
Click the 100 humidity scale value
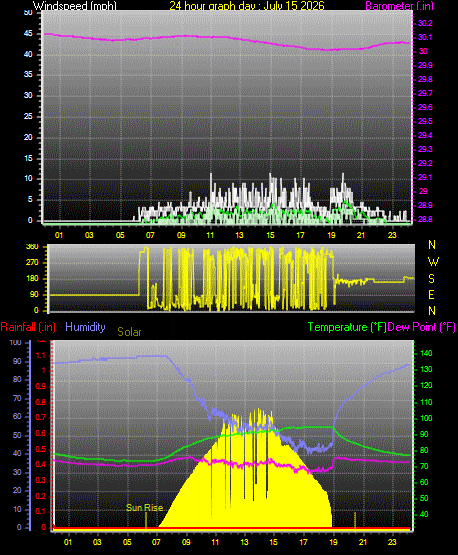pos(16,342)
